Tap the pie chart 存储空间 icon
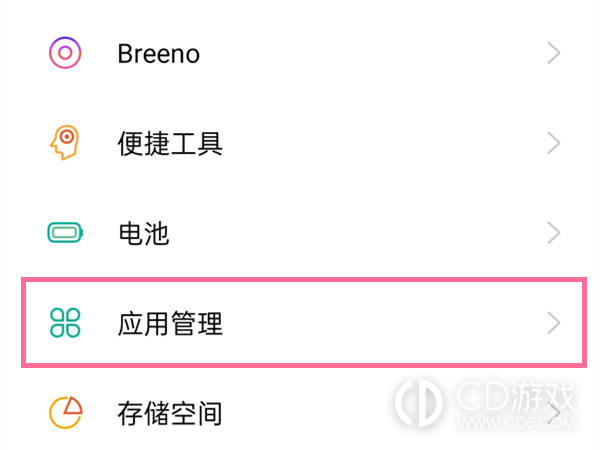The width and height of the screenshot is (600, 450). [x=65, y=412]
